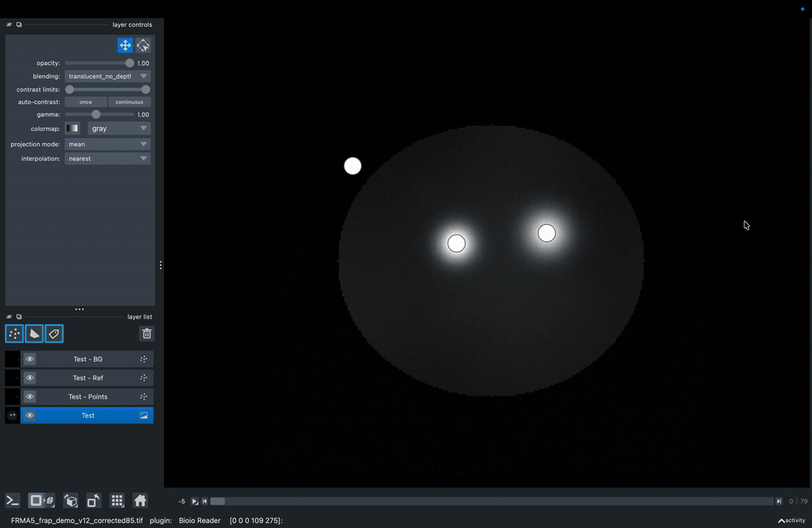The image size is (812, 528).
Task: Click auto-contrast once button
Action: click(86, 102)
